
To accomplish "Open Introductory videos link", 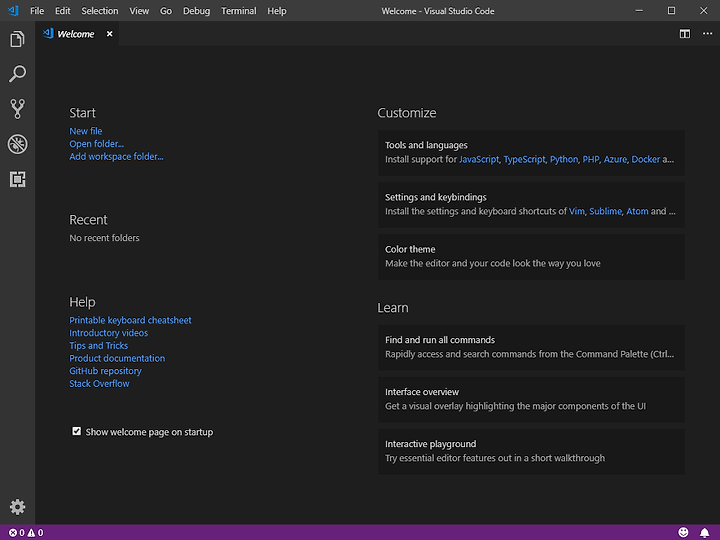I will (108, 333).
